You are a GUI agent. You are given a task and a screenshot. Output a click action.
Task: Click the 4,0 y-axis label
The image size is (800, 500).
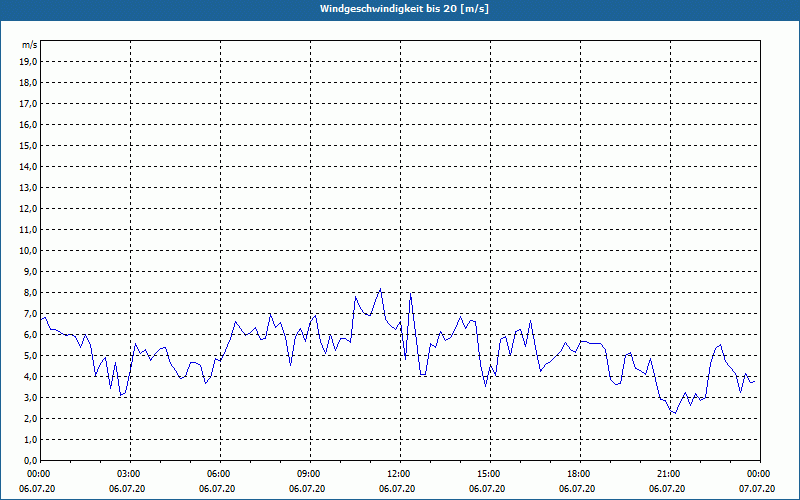(30, 377)
